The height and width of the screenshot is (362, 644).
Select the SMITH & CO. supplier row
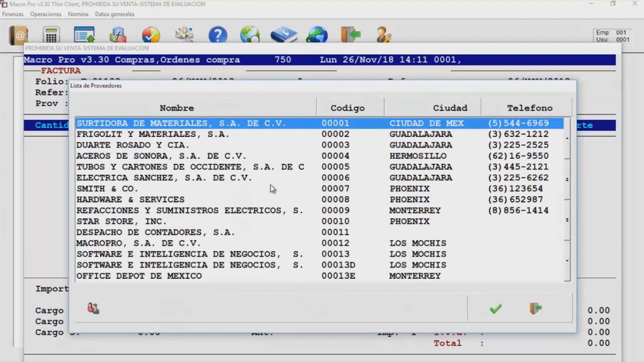click(107, 189)
